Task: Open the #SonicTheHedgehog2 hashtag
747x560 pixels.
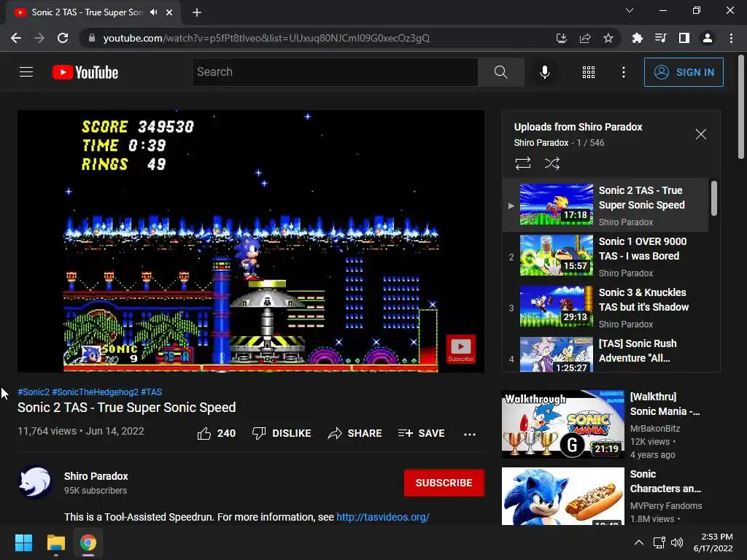Action: click(x=96, y=392)
